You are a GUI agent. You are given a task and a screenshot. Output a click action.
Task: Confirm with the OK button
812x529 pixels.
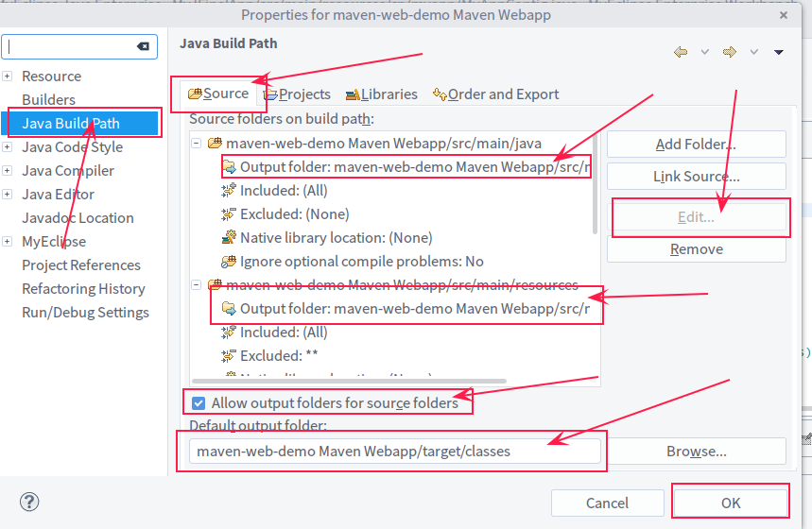[x=731, y=503]
